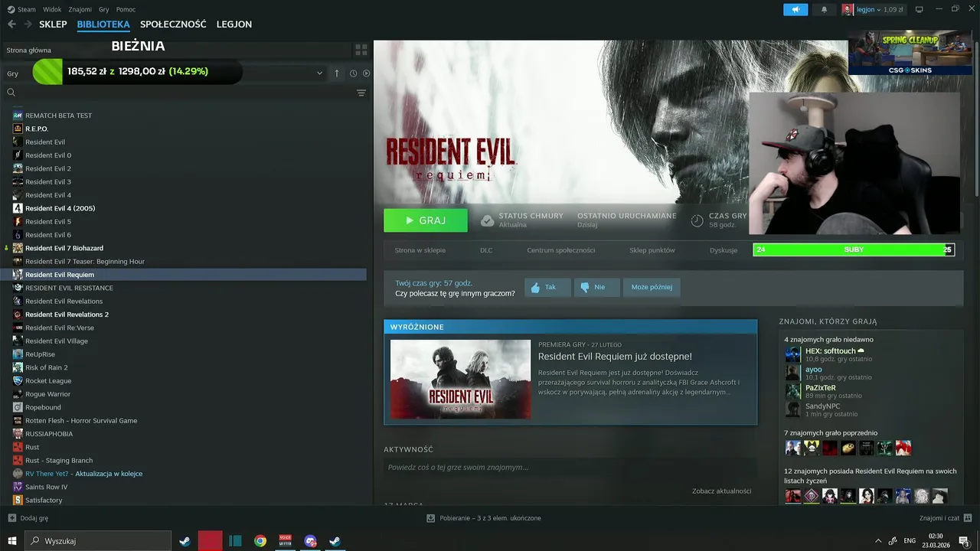Image resolution: width=980 pixels, height=551 pixels.
Task: Open the library filter options icon
Action: point(361,93)
